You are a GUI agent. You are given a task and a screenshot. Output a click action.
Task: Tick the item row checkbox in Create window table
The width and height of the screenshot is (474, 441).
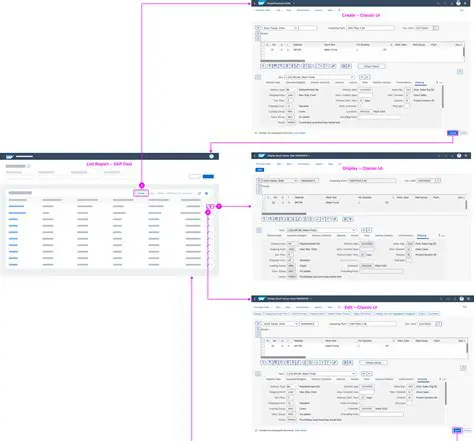263,50
